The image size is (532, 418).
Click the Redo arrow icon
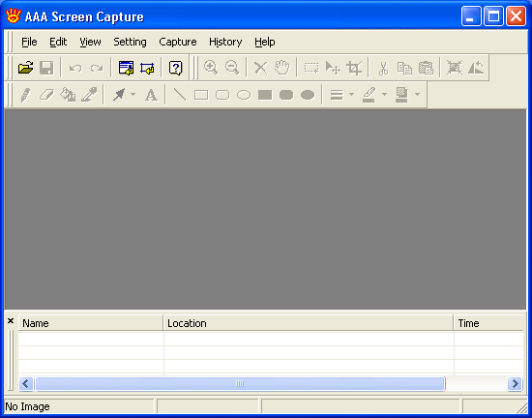97,68
